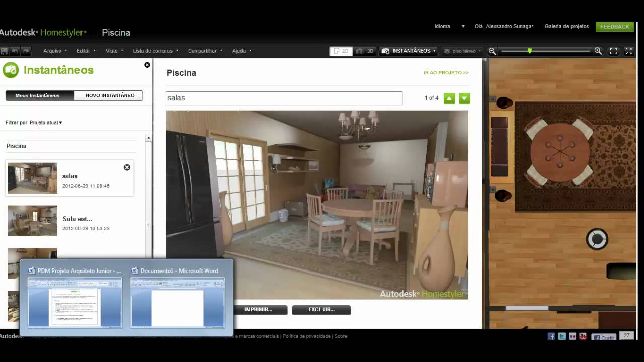Open the Sobre footer link

click(341, 336)
